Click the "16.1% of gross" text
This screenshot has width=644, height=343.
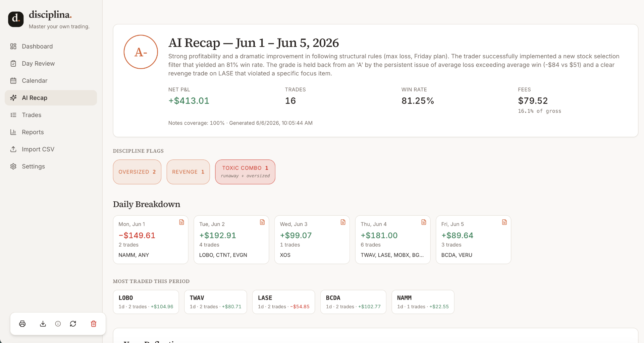539,111
